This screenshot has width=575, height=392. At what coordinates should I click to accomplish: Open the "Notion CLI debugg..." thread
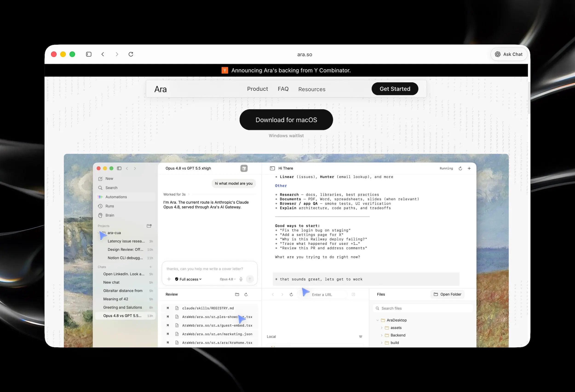click(x=125, y=258)
